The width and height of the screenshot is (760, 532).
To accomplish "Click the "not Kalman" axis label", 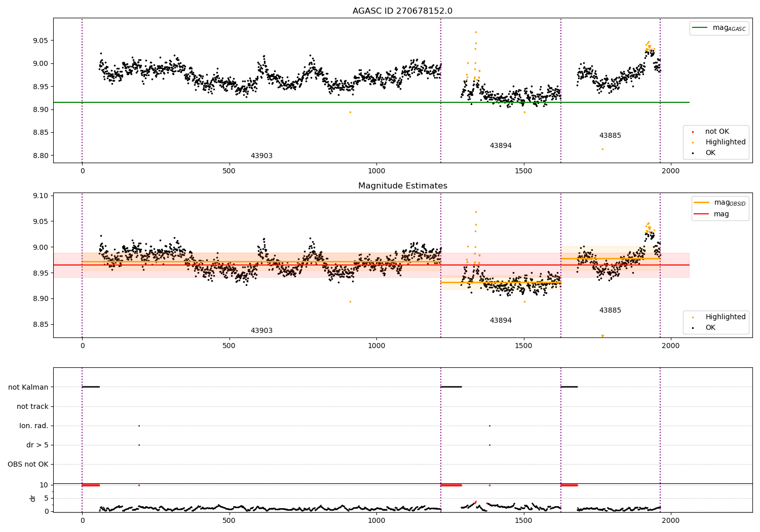I will (28, 387).
